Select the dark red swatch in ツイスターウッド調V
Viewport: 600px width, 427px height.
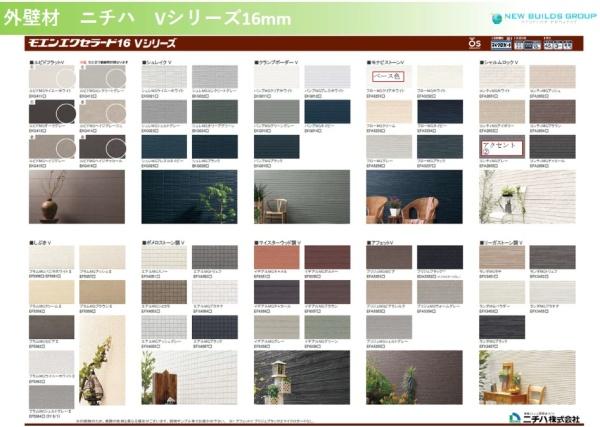point(327,257)
